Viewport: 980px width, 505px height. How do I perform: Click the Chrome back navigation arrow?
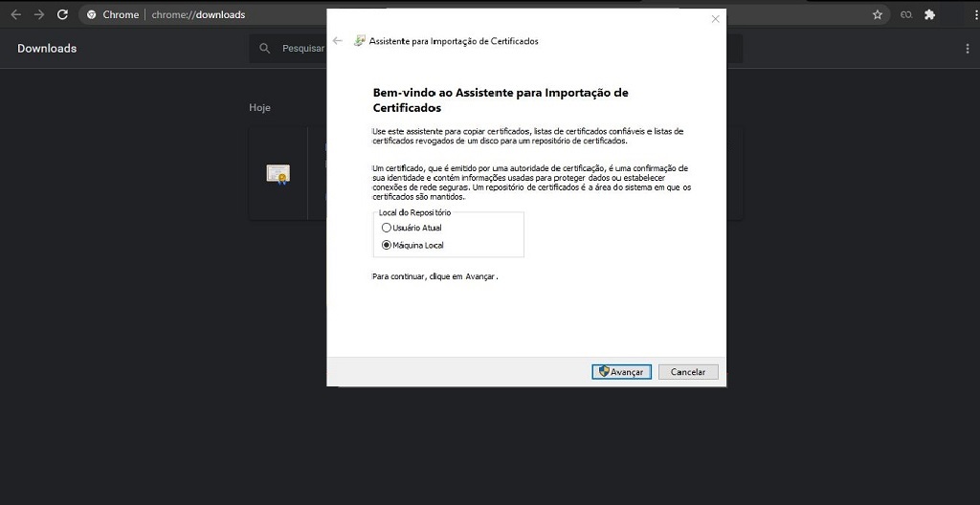(15, 14)
